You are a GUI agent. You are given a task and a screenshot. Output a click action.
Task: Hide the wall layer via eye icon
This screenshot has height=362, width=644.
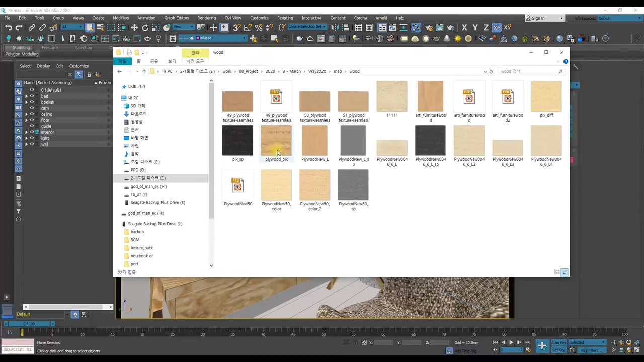[x=32, y=144]
